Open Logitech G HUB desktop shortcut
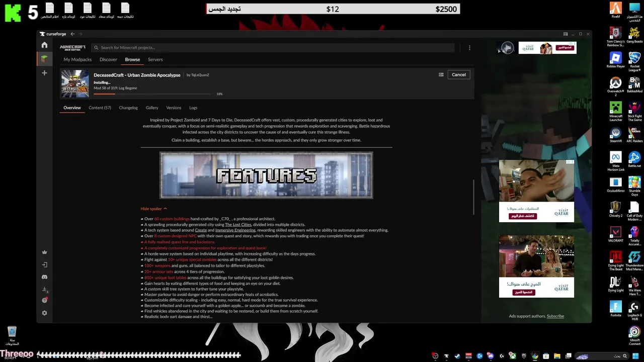The width and height of the screenshot is (644, 362). [634, 311]
